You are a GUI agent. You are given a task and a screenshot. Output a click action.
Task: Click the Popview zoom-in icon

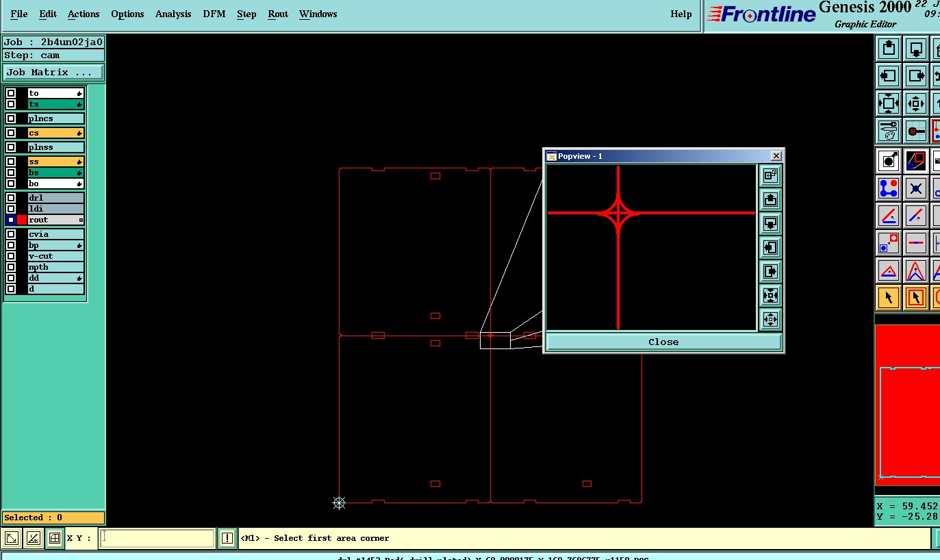770,296
